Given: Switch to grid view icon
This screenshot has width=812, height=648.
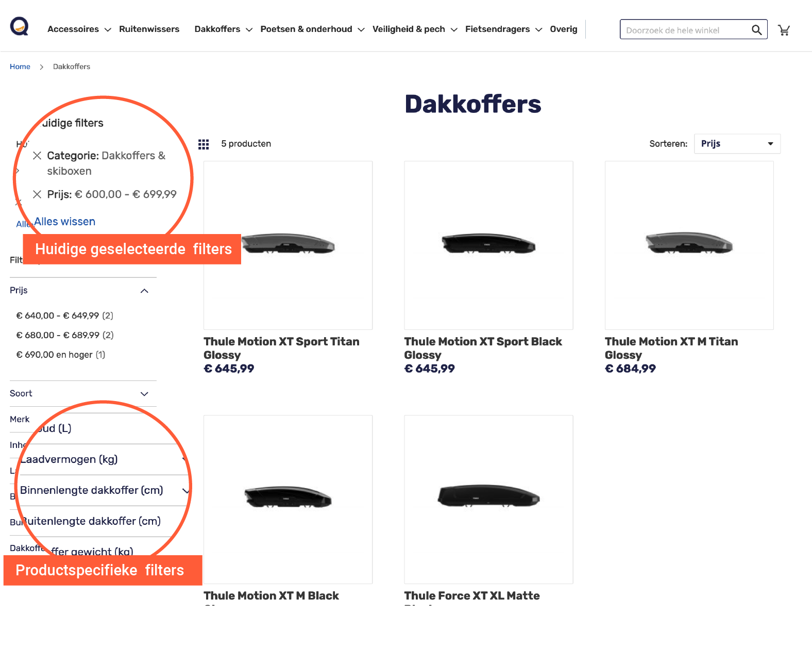Looking at the screenshot, I should (204, 144).
